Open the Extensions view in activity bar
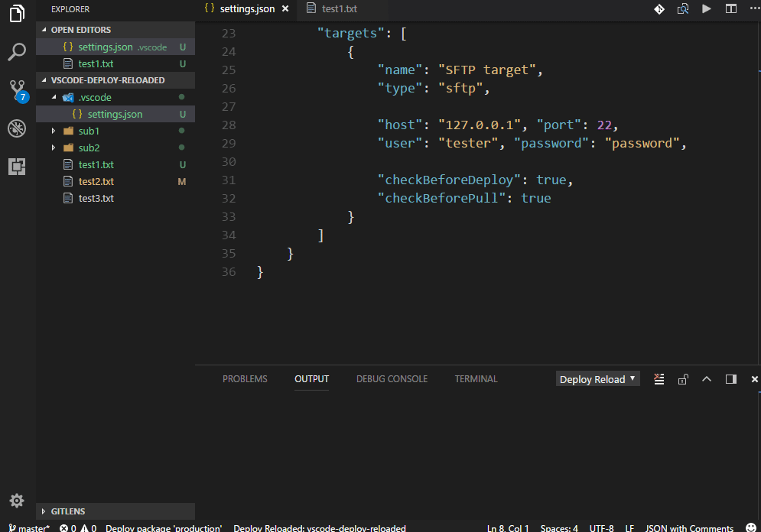The width and height of the screenshot is (761, 532). tap(17, 167)
